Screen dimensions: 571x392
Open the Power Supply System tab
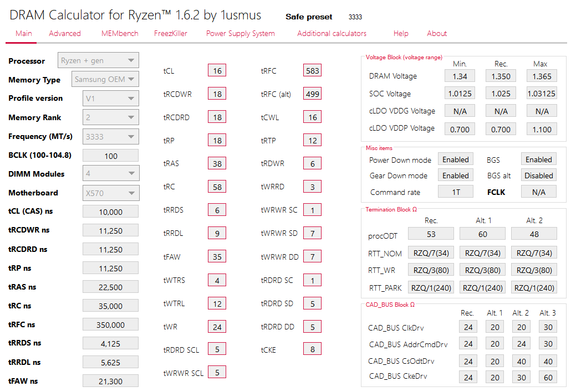241,33
